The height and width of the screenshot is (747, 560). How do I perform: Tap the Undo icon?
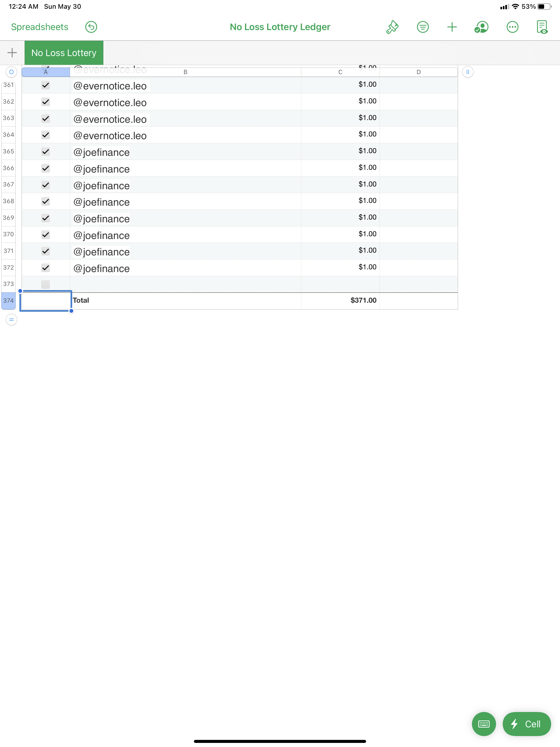tap(91, 27)
